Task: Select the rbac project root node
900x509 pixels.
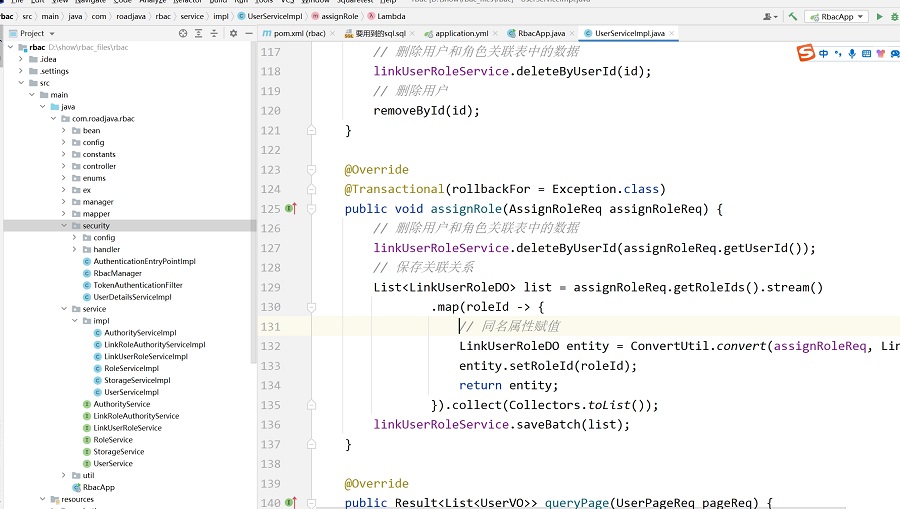Action: pyautogui.click(x=37, y=47)
